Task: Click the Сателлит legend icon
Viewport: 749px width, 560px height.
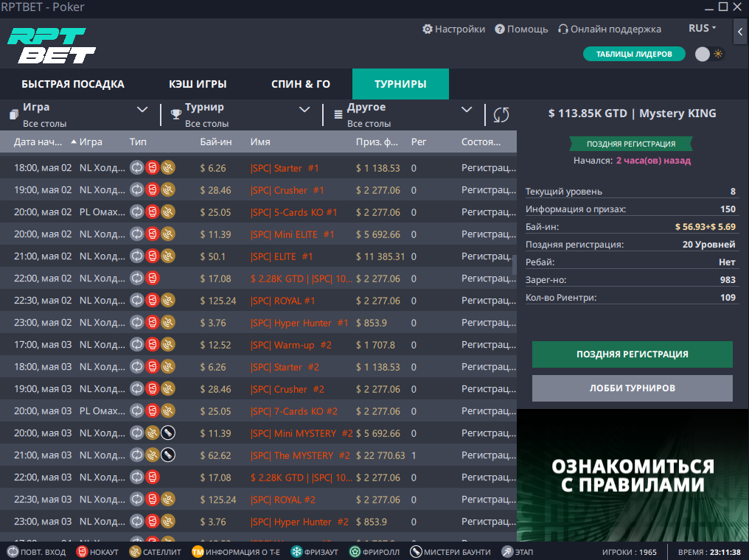Action: (x=135, y=552)
